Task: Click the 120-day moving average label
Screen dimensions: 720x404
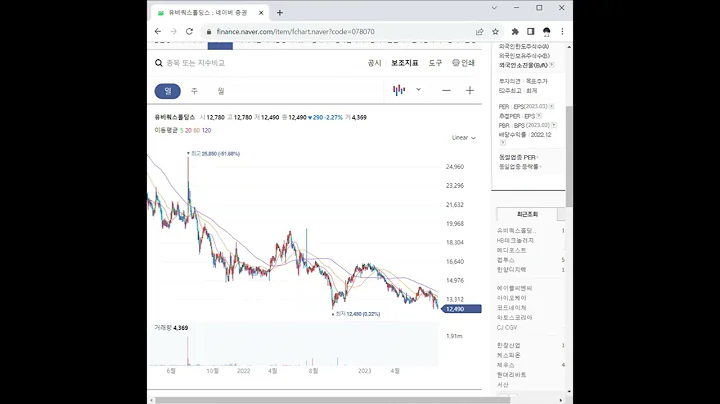Action: click(206, 130)
